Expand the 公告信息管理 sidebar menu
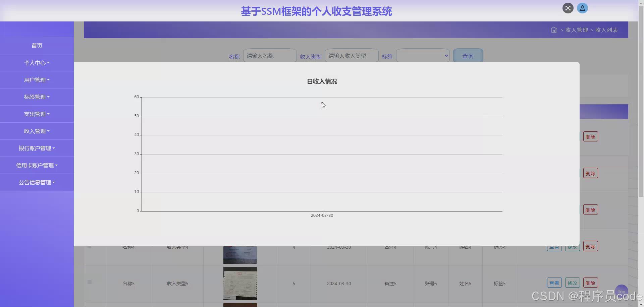 click(37, 182)
